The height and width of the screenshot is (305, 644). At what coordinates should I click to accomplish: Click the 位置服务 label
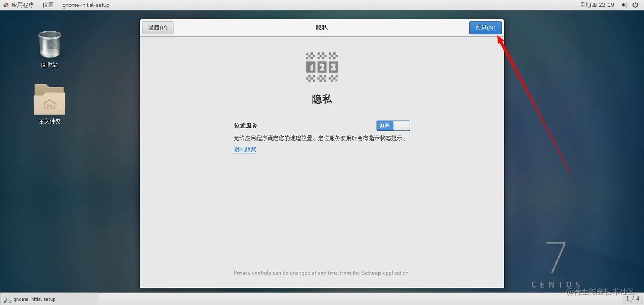tap(246, 126)
